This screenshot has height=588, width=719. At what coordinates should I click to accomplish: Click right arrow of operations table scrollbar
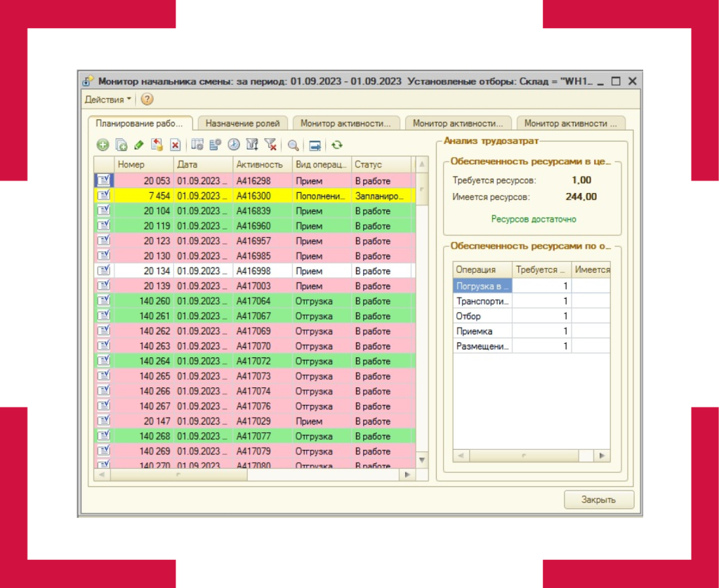tap(602, 455)
